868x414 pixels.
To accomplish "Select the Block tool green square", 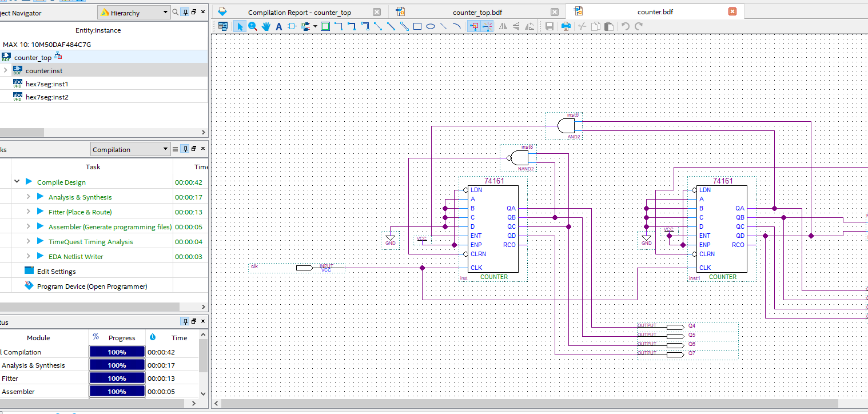I will (325, 26).
